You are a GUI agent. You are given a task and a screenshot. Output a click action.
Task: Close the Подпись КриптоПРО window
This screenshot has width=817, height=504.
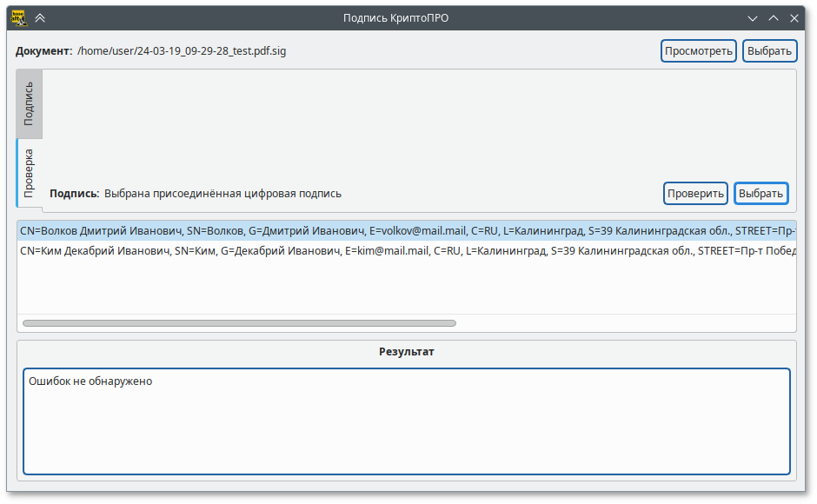tap(794, 17)
